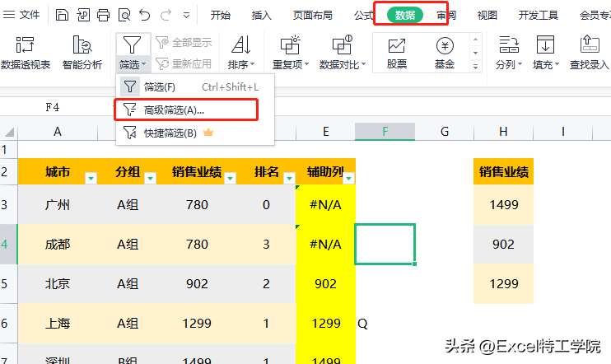Open the 销售业绩 filter dropdown in column C
Image resolution: width=611 pixels, height=364 pixels.
point(231,178)
